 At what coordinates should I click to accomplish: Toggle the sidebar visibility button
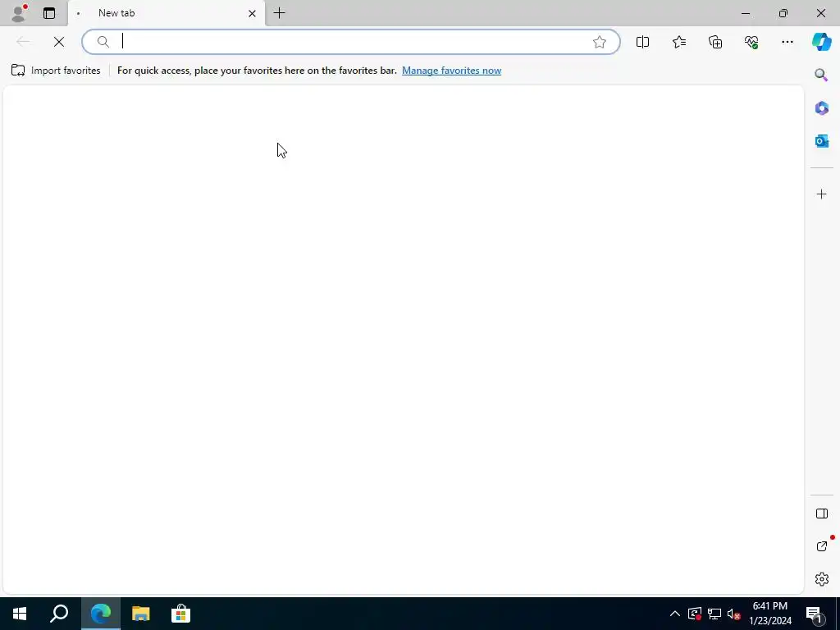click(x=821, y=514)
